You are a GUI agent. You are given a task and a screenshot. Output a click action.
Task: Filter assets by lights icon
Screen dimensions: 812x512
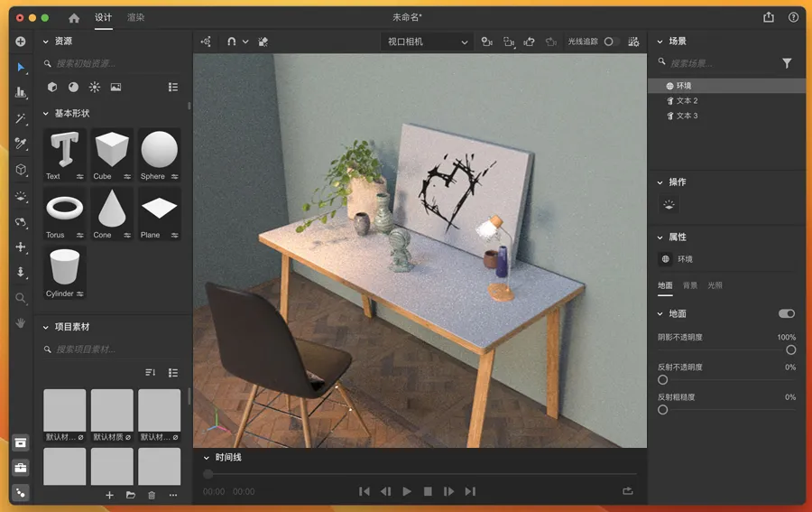[x=95, y=88]
